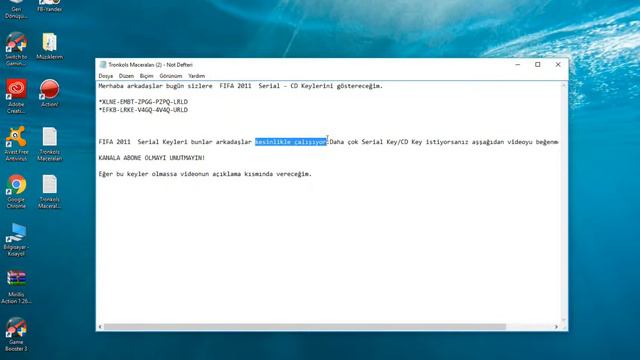Click the Notepad title bar document icon
The image size is (640, 360).
pyautogui.click(x=103, y=64)
